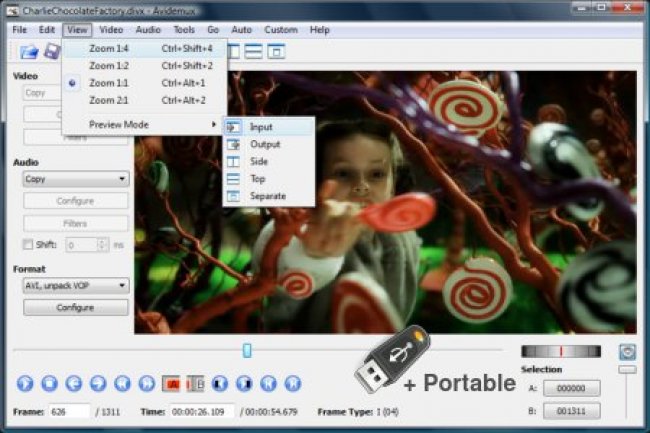Click the Save floppy disk toolbar icon
The width and height of the screenshot is (650, 433).
[x=51, y=51]
